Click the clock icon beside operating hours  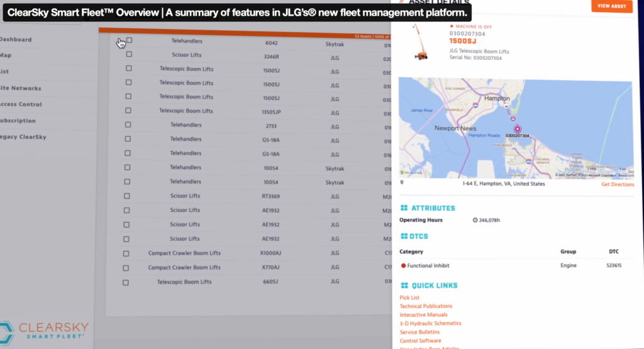(475, 220)
